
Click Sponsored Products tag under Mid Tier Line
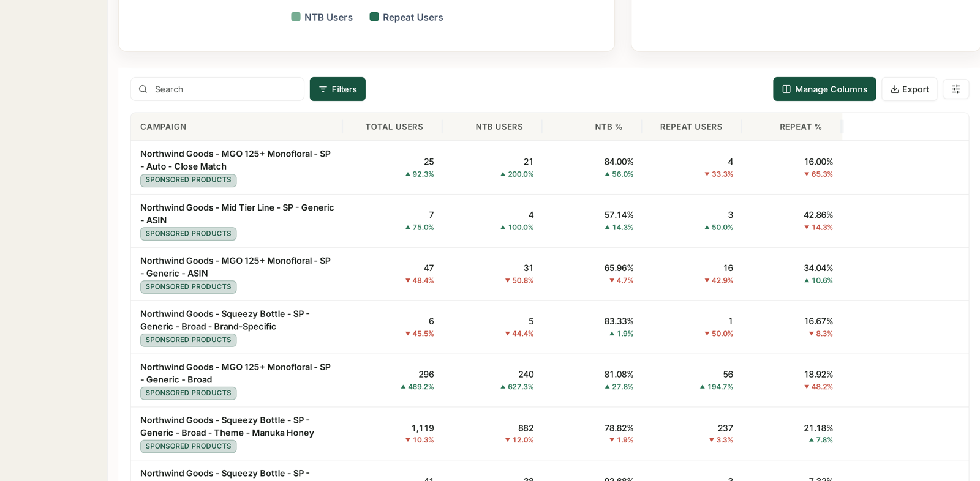(x=188, y=234)
